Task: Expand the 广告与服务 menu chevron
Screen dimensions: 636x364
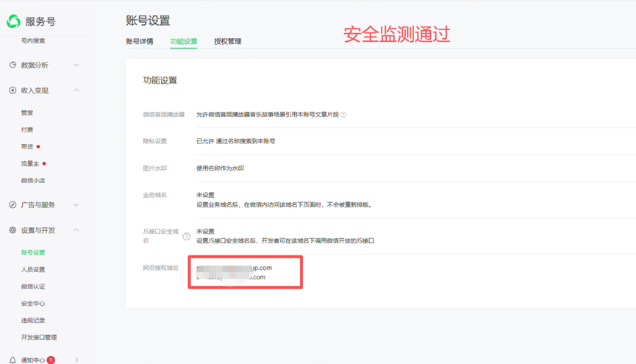Action: (76, 205)
